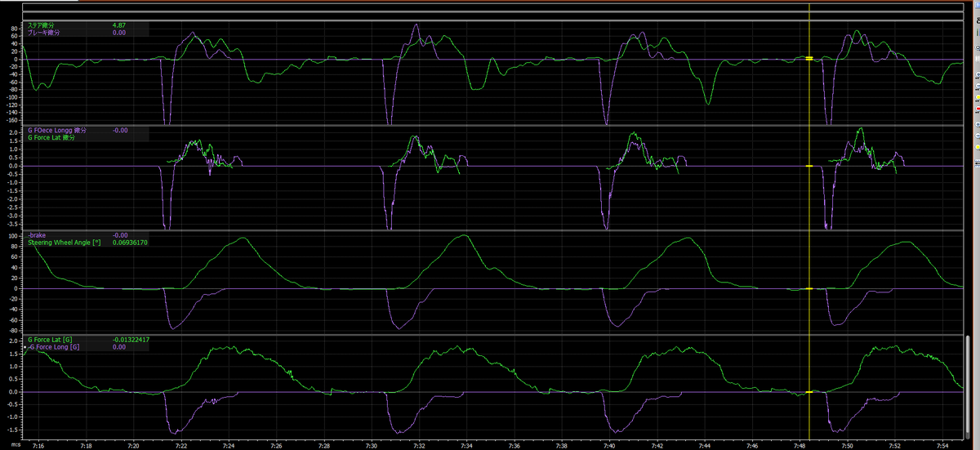The image size is (980, 450).
Task: Select the G Force Lat 微分 channel label
Action: [51, 137]
